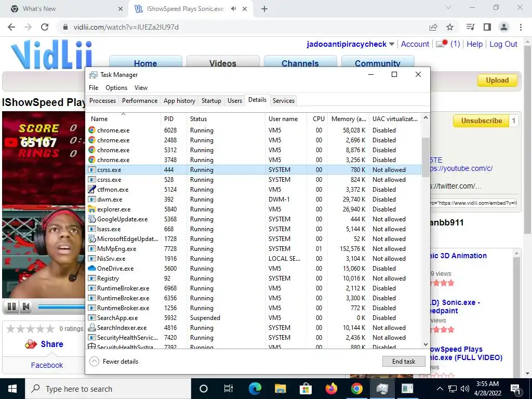Open the File menu in Task Manager
This screenshot has height=399, width=532.
tap(94, 87)
